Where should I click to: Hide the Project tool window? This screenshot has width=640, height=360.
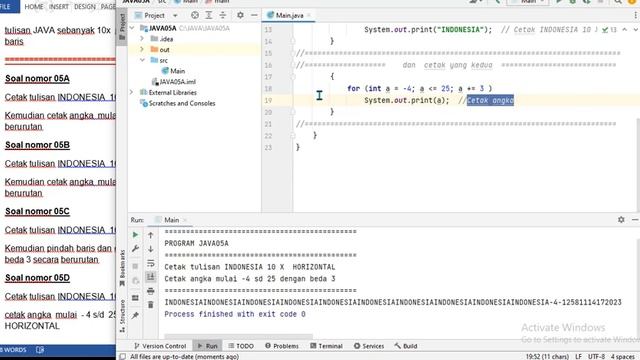(254, 15)
